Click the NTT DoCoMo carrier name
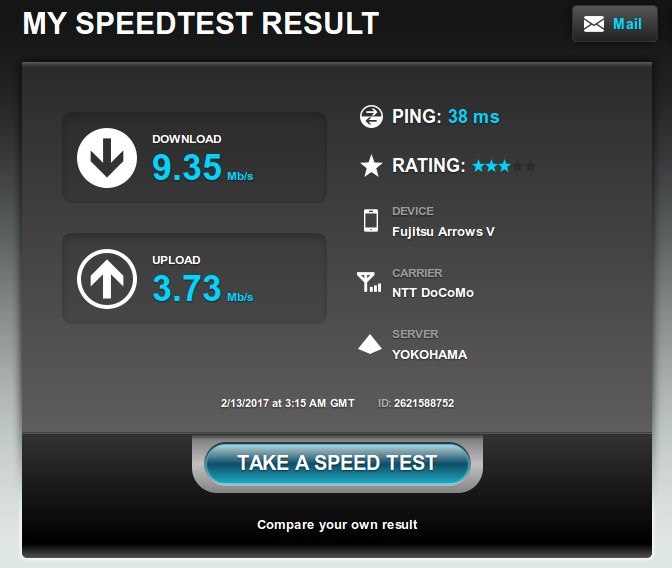Image resolution: width=672 pixels, height=568 pixels. 433,293
